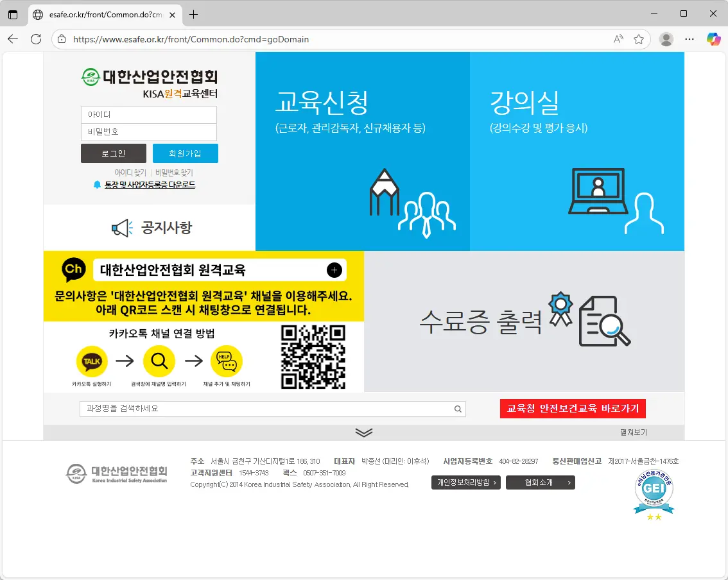Viewport: 728px width, 580px height.
Task: Open 통장 및 사업자등록증 다운로드 link
Action: pyautogui.click(x=150, y=185)
